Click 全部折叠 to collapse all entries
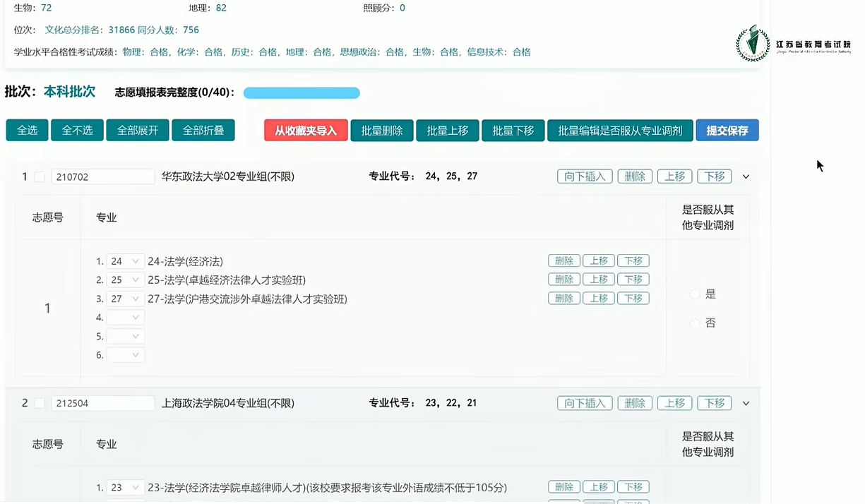Viewport: 865px width, 504px height. tap(203, 131)
